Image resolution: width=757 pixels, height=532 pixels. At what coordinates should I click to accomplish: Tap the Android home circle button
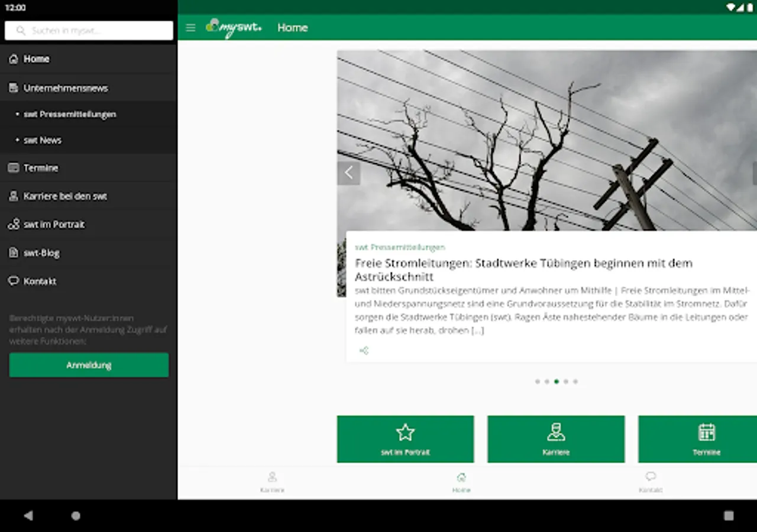click(x=76, y=515)
